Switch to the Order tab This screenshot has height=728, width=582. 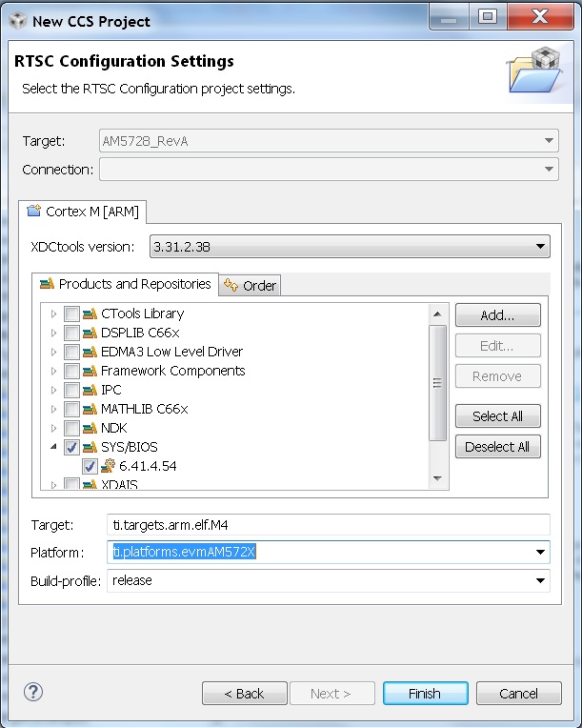click(x=250, y=285)
